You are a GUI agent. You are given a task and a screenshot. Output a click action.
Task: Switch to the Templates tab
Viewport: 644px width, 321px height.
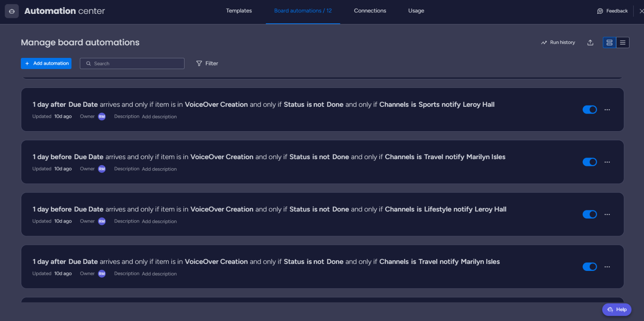(x=239, y=11)
